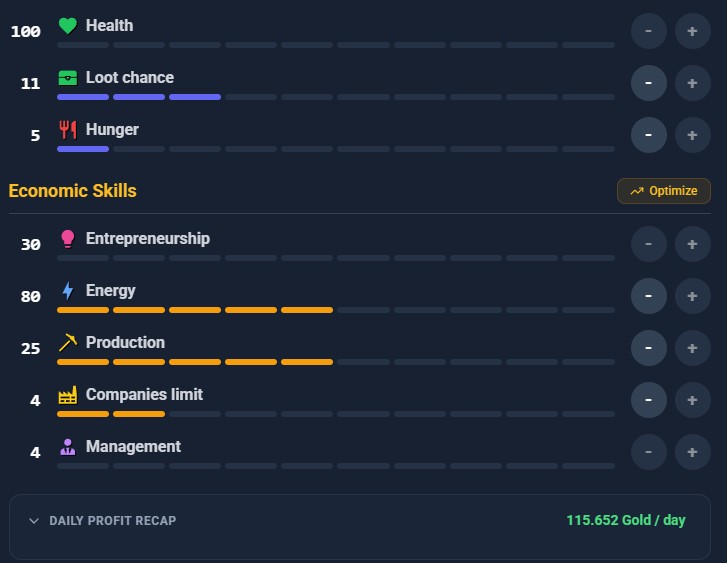727x563 pixels.
Task: Click the Loot chance treasure chest icon
Action: 68,77
